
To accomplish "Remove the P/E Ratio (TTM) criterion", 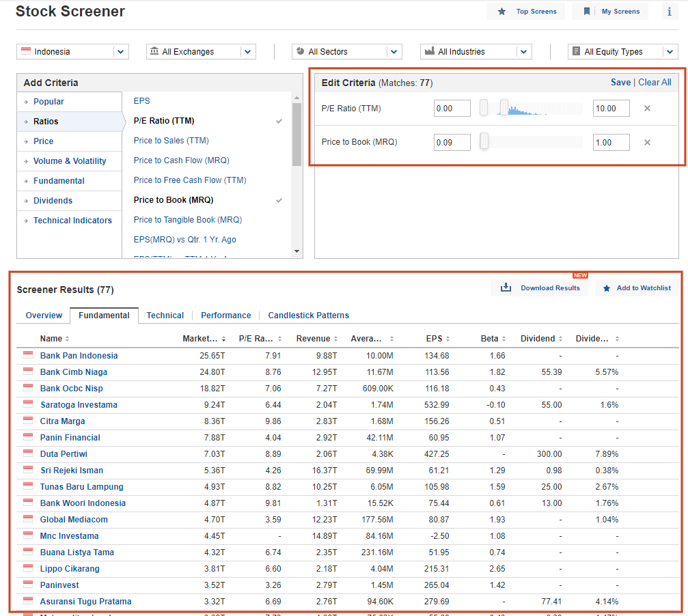I will click(x=647, y=109).
